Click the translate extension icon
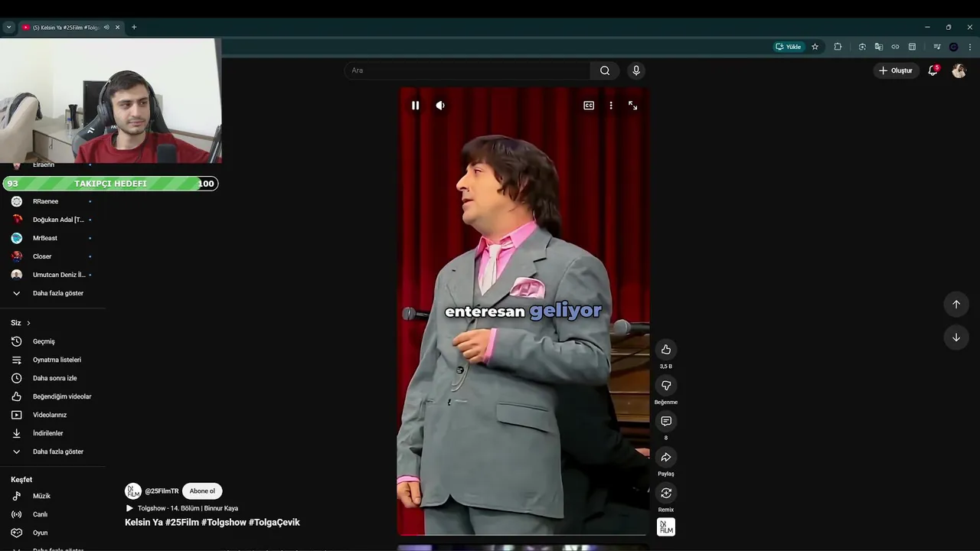This screenshot has width=980, height=551. tap(879, 47)
